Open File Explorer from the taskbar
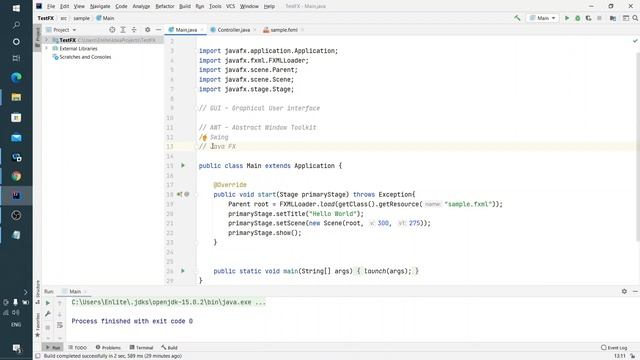The image size is (640, 360). click(16, 97)
